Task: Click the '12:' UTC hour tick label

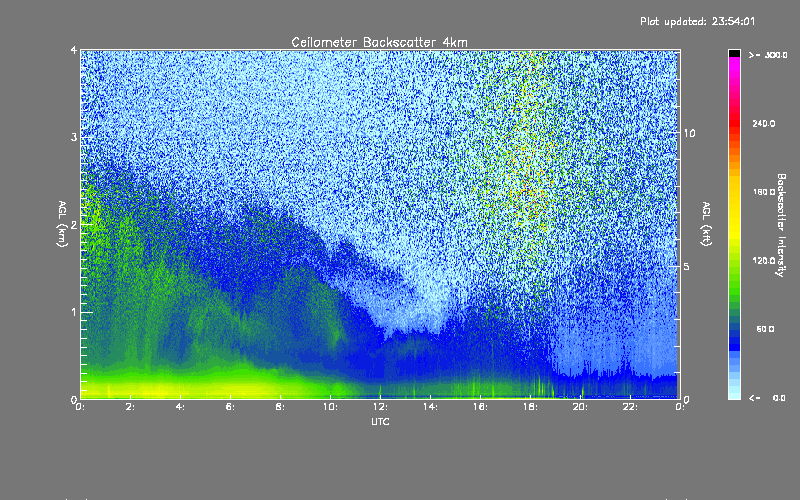Action: [380, 407]
